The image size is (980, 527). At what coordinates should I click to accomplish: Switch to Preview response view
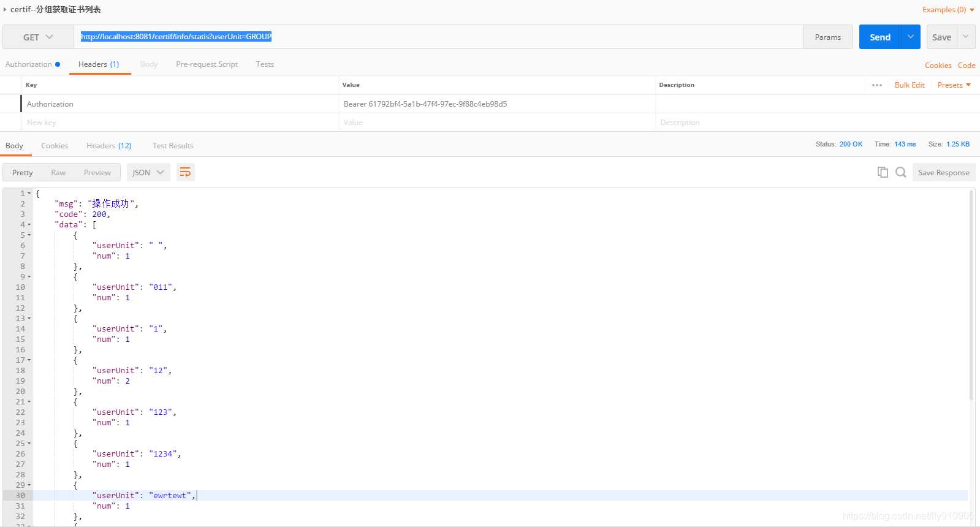click(x=97, y=173)
